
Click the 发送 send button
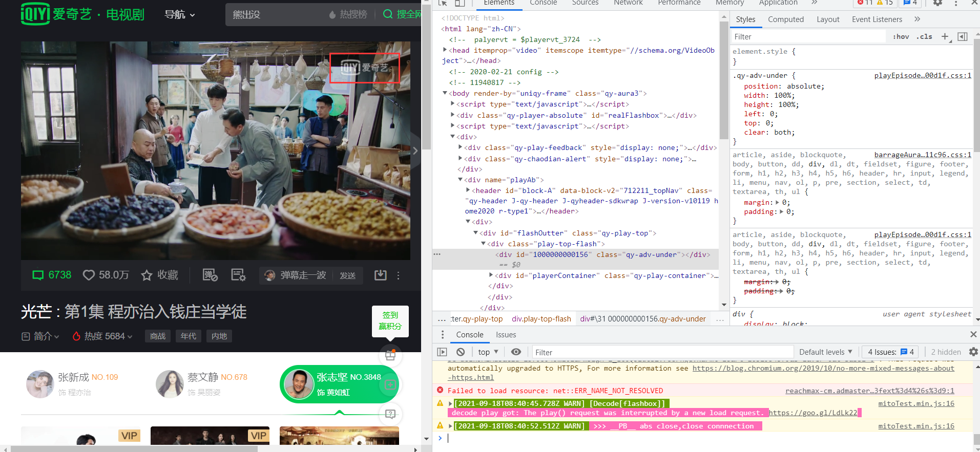click(x=347, y=275)
